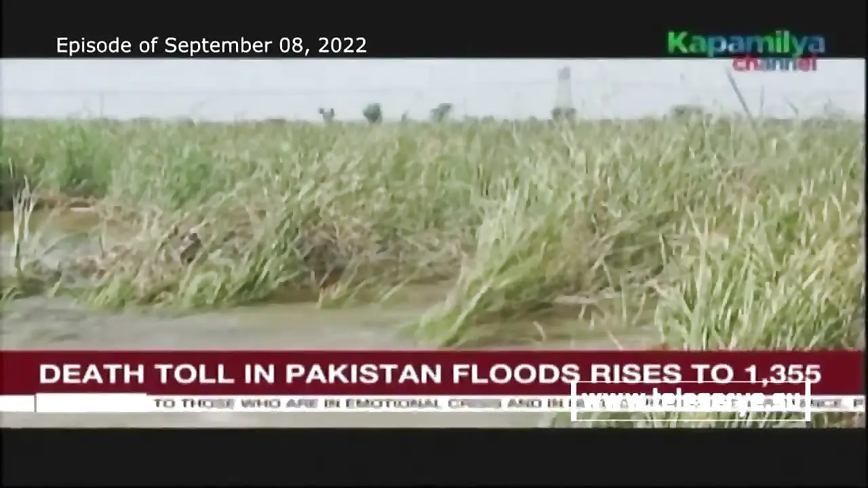Select the 'Episode of September 08, 2022' caption

pos(212,45)
